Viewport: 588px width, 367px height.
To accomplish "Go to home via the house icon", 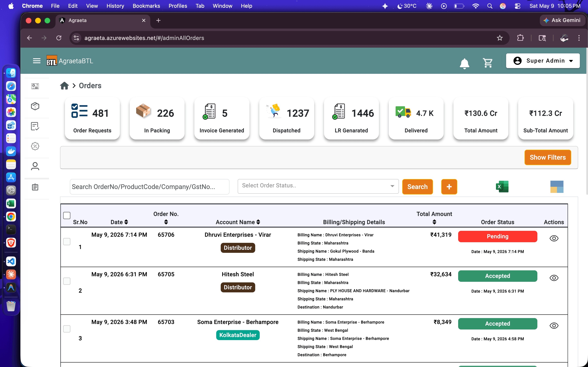I will coord(64,86).
